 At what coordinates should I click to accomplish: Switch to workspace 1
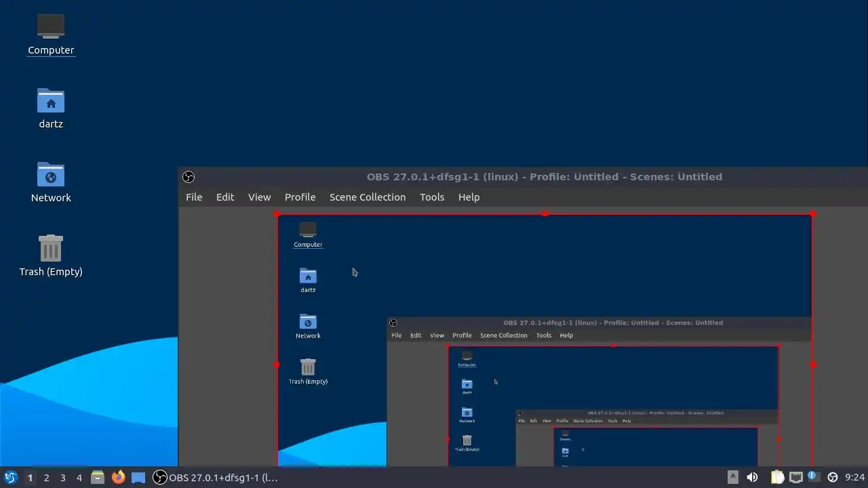pos(30,477)
